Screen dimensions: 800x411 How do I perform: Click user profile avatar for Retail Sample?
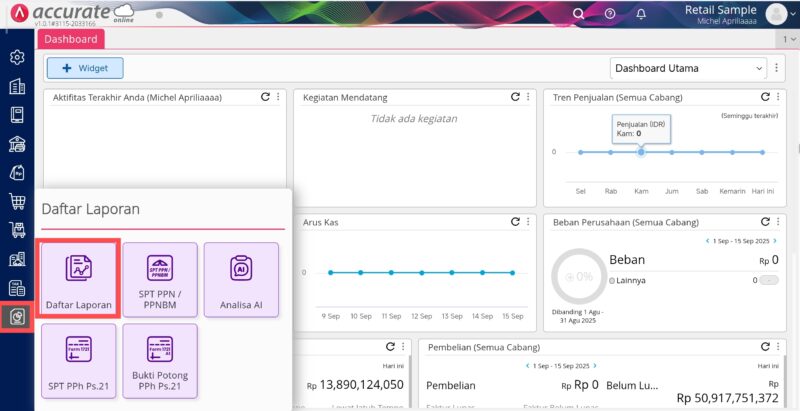pos(776,13)
